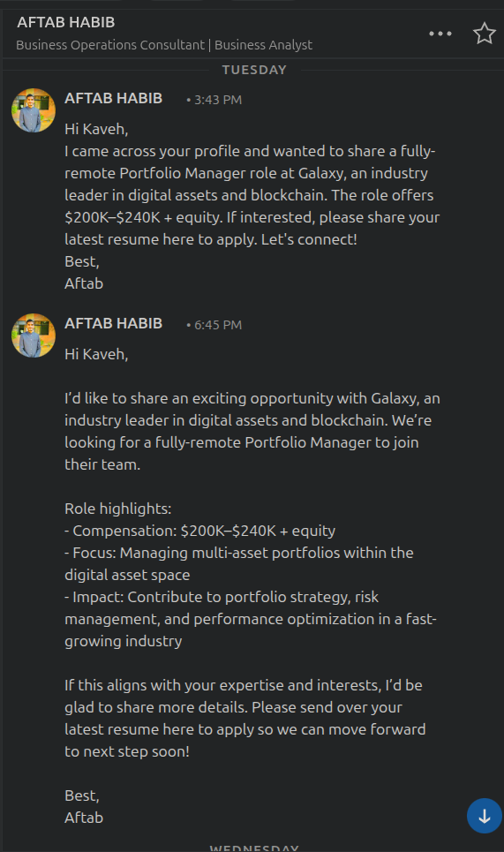The image size is (504, 852).
Task: Open the three-dot more options menu
Action: pos(440,34)
